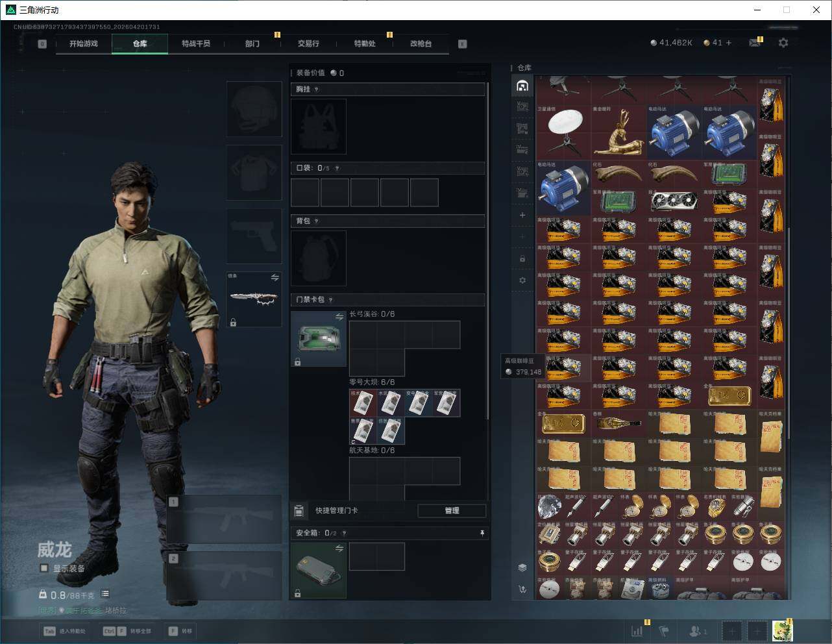The image size is (832, 644).
Task: Open the friends list icon
Action: click(698, 630)
